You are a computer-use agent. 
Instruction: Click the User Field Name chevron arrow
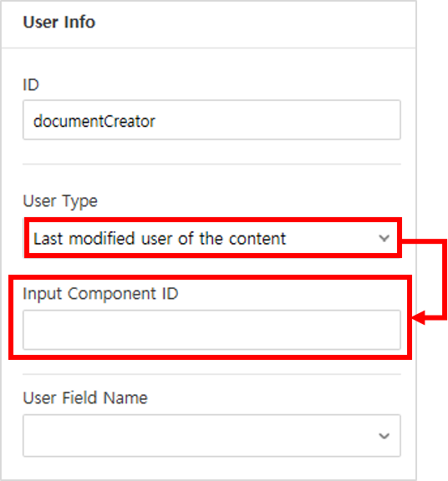(x=384, y=436)
